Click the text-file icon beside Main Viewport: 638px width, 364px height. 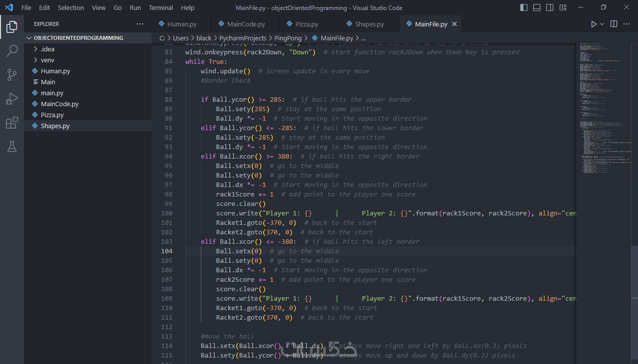coord(36,82)
